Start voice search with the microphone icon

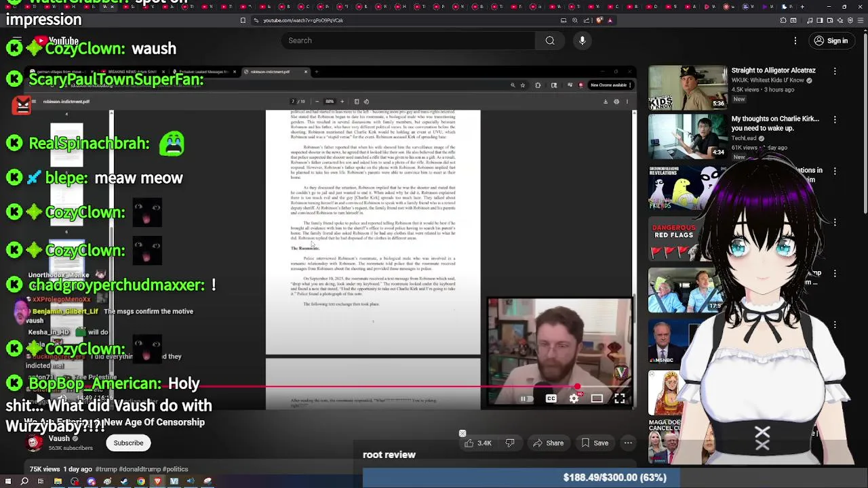582,41
